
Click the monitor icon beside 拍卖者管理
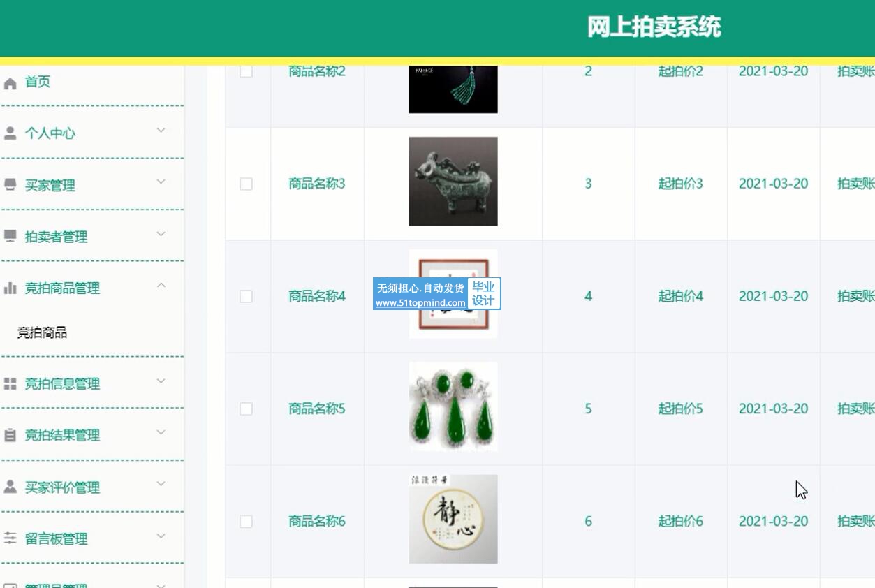coord(10,236)
